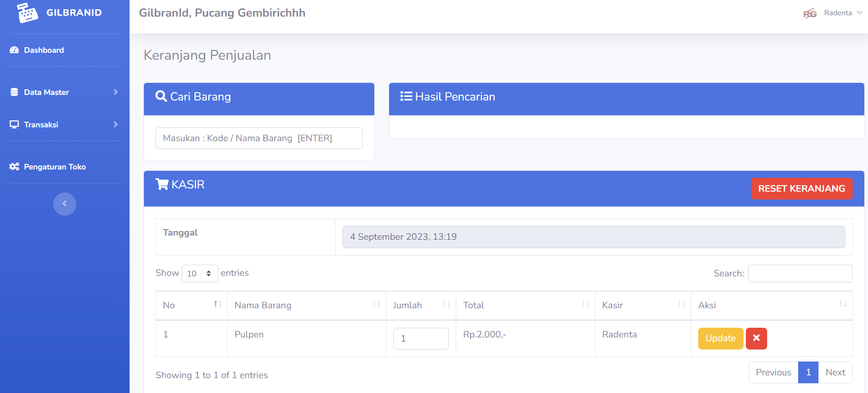Sort the table by Nama Barang
868x393 pixels.
click(x=377, y=304)
